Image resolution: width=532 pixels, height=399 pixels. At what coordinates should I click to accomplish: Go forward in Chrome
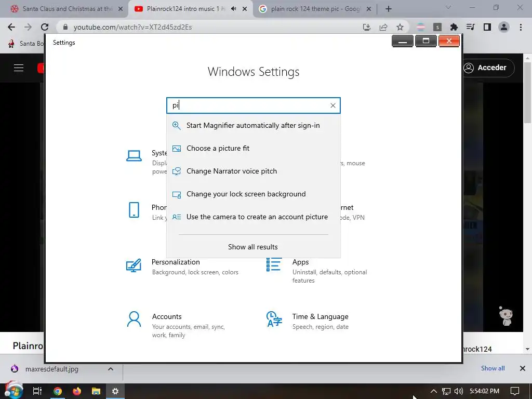28,27
